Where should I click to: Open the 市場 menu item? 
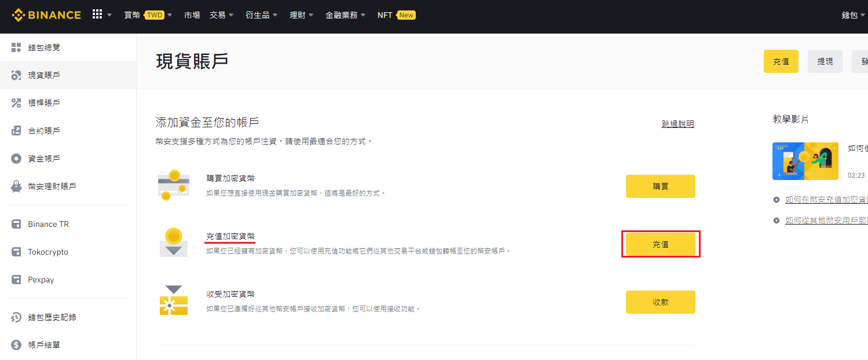(x=192, y=15)
